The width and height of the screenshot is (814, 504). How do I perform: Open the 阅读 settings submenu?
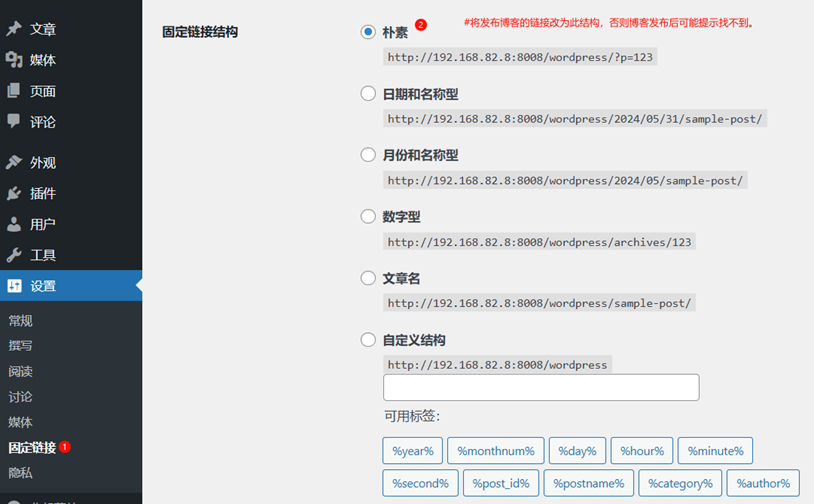pos(21,371)
